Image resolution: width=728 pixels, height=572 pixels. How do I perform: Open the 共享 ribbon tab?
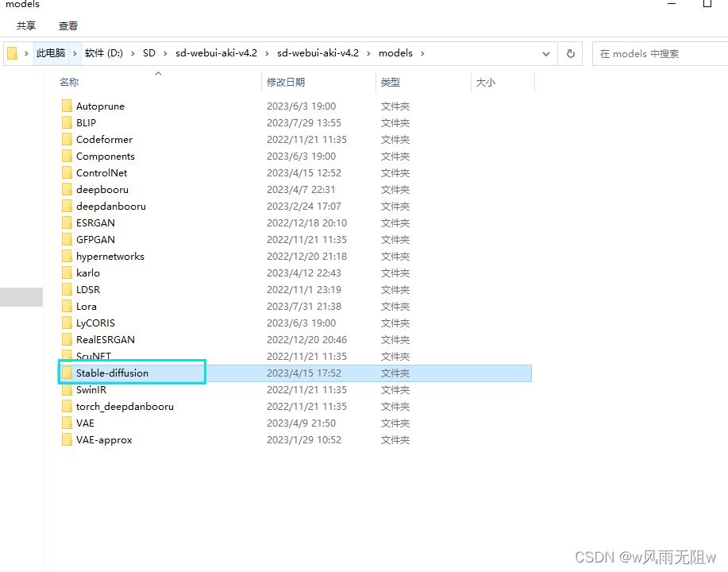point(26,26)
